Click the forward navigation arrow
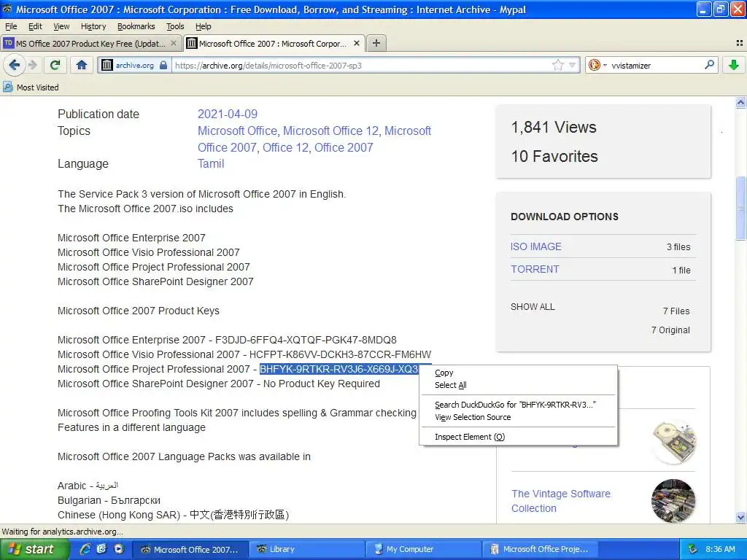 tap(32, 65)
